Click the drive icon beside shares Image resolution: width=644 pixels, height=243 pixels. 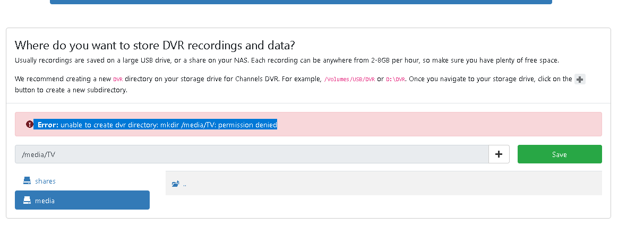coord(27,181)
